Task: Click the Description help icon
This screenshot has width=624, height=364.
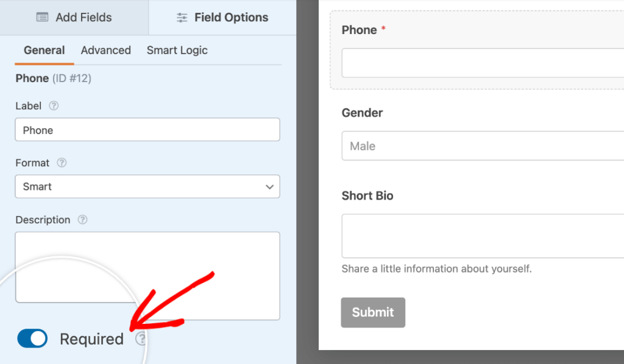Action: coord(82,220)
